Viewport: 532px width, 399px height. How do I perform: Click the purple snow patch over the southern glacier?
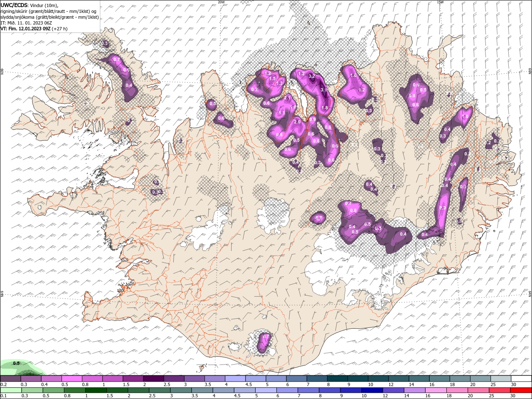(264, 342)
